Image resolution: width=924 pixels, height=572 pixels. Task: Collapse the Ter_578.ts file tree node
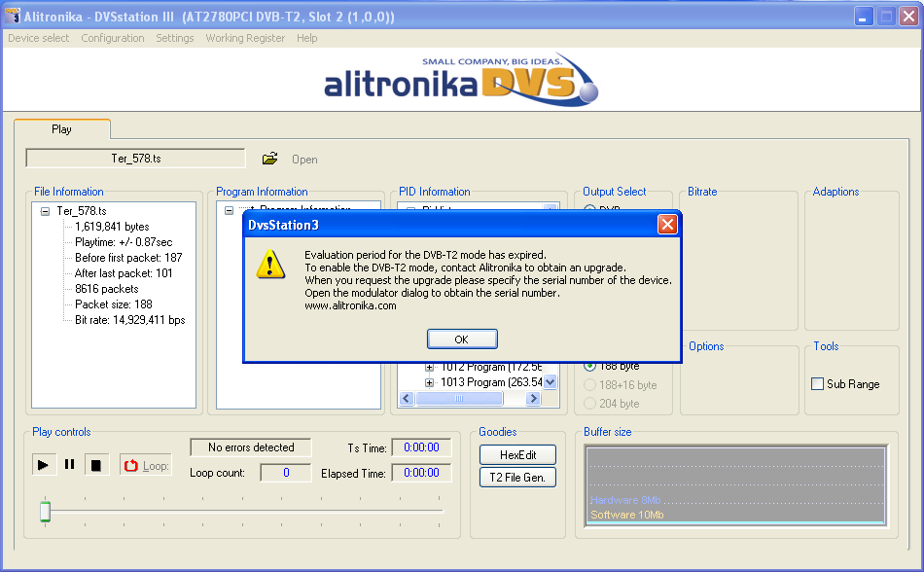[x=45, y=211]
